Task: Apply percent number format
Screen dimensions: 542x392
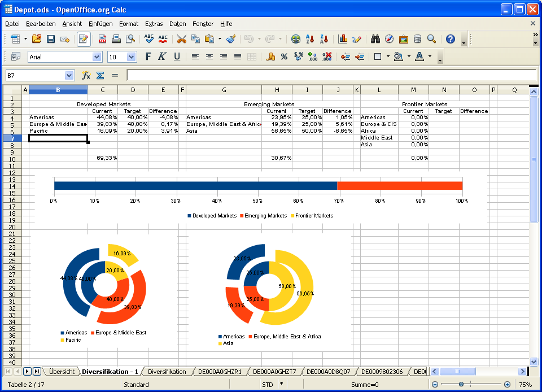Action: (284, 56)
